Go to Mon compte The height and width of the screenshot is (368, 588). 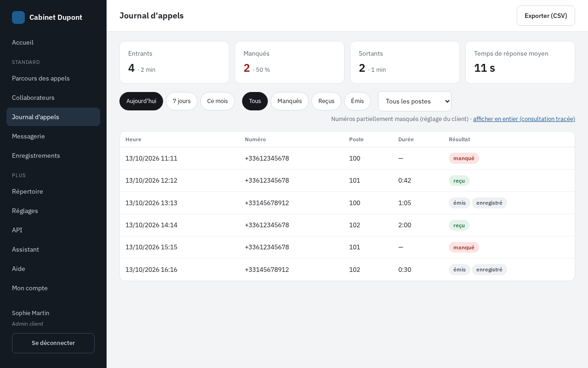point(53,288)
